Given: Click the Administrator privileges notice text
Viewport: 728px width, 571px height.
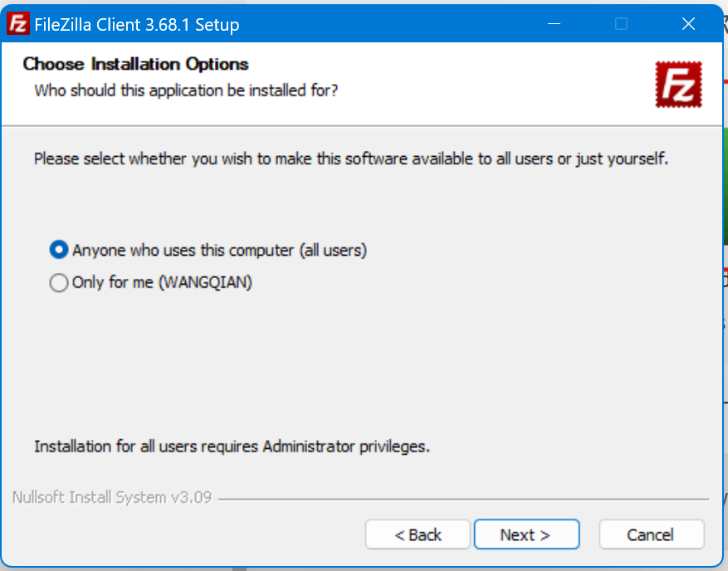Looking at the screenshot, I should tap(232, 447).
